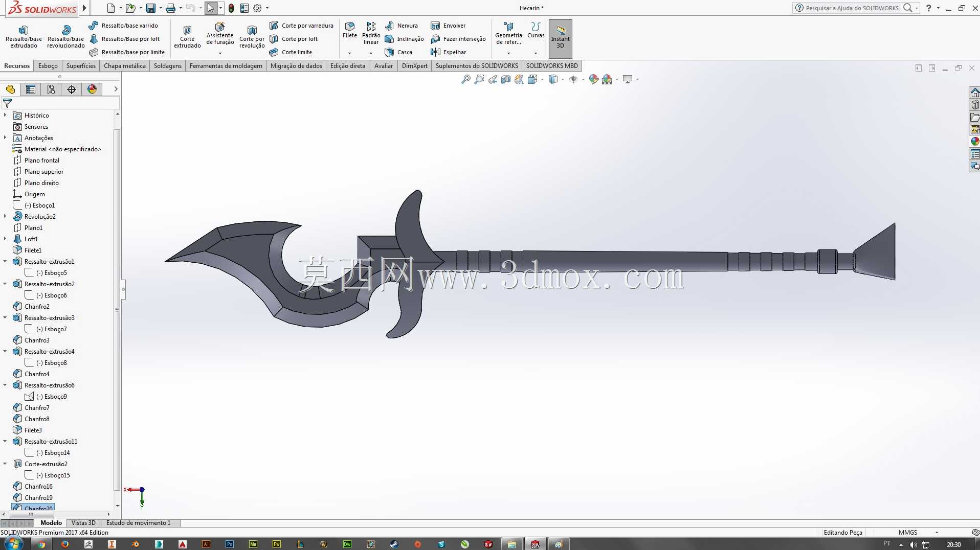980x550 pixels.
Task: Select the Corte por revolução tool
Action: click(252, 36)
